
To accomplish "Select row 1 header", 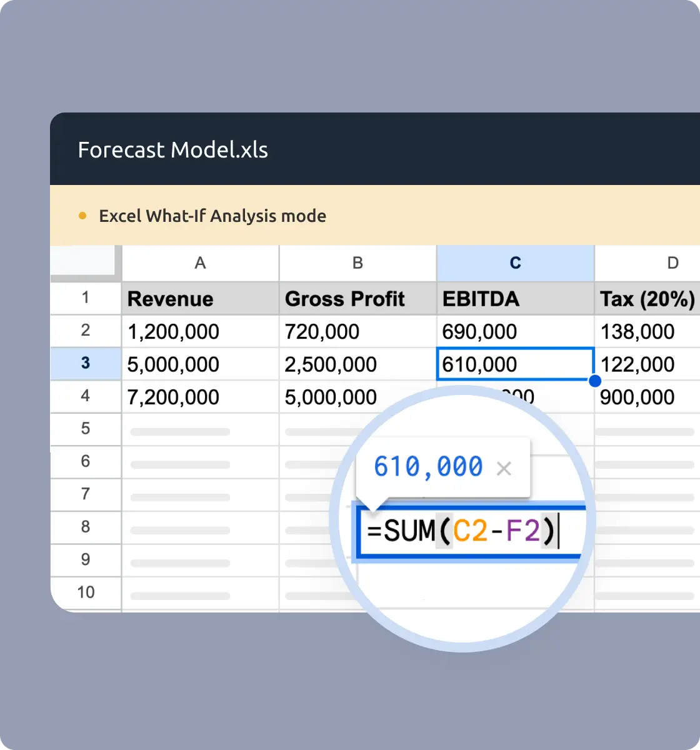I will tap(86, 297).
